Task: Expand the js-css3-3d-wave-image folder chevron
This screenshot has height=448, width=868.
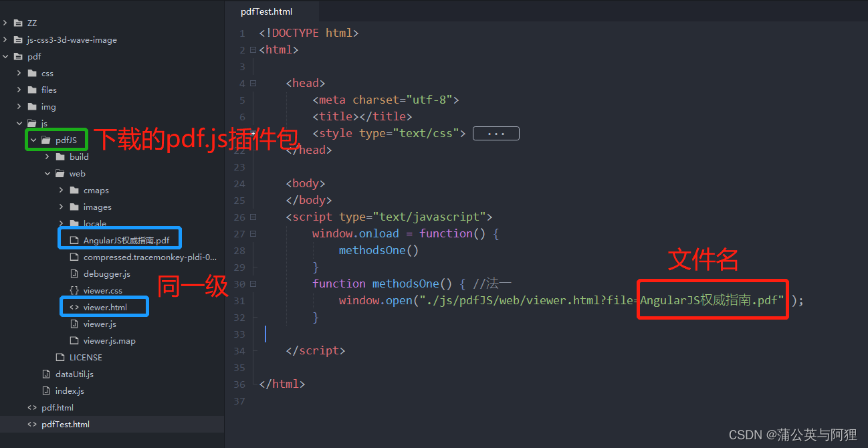Action: coord(5,39)
